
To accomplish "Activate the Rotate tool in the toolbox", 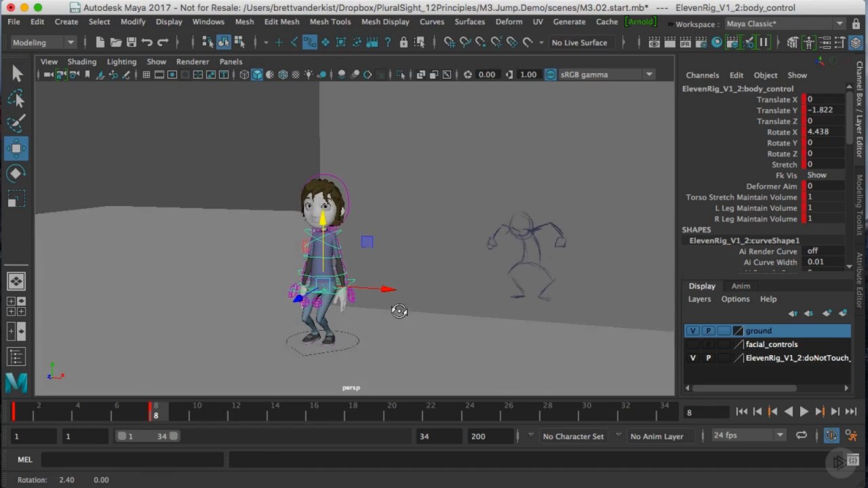I will click(16, 174).
